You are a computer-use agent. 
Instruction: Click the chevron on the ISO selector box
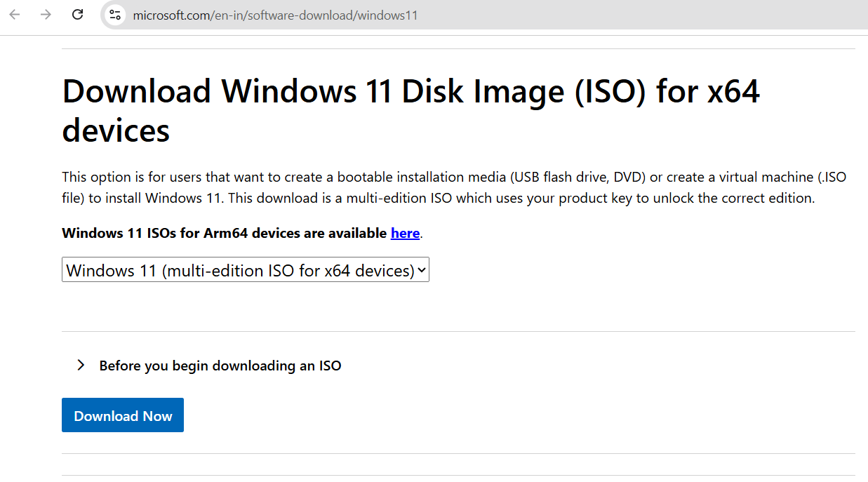pos(422,269)
